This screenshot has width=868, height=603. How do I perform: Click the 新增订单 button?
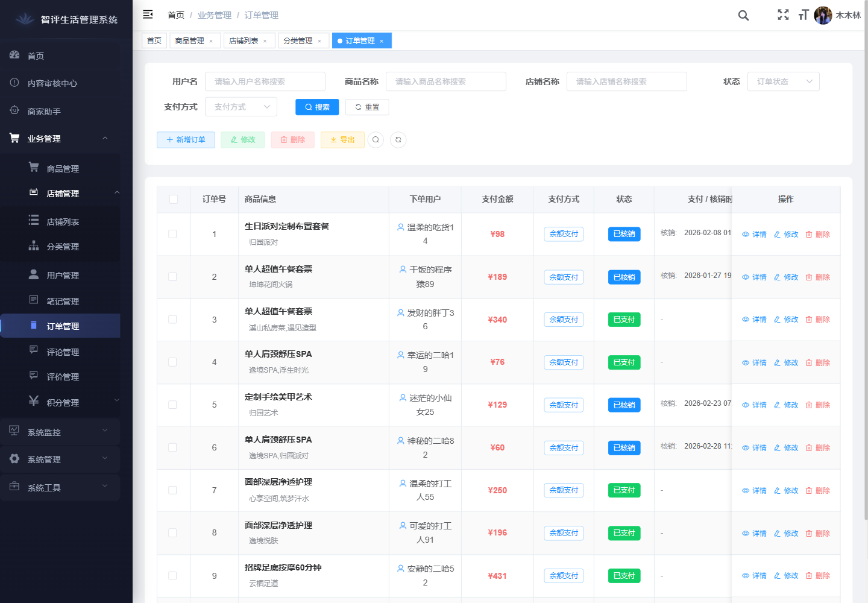pos(186,139)
